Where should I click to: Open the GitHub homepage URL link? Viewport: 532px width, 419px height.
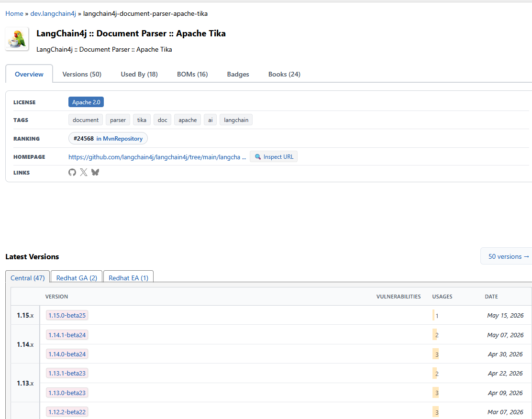(157, 157)
